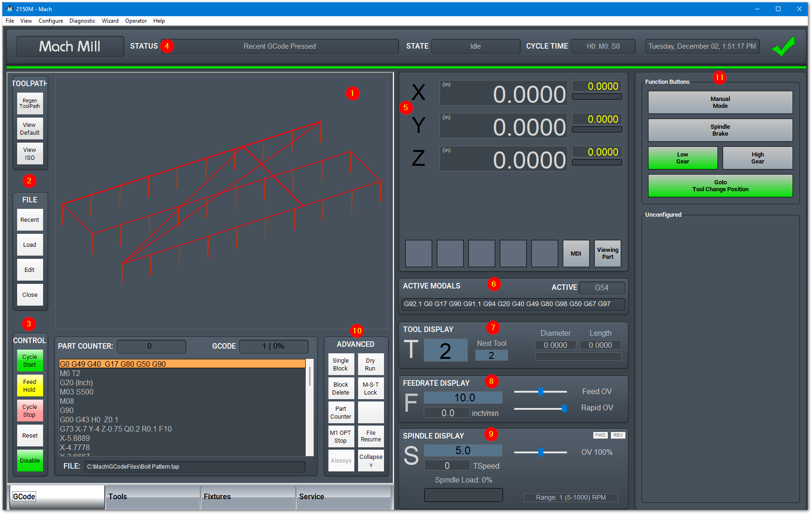Enable Low Gear selection
Screen dimensions: 812x514
683,158
